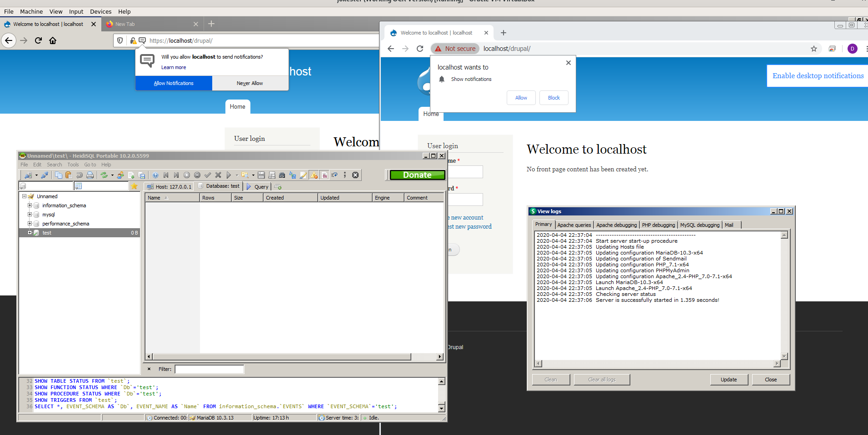
Task: Click Block in Chrome notification prompt
Action: click(x=554, y=98)
